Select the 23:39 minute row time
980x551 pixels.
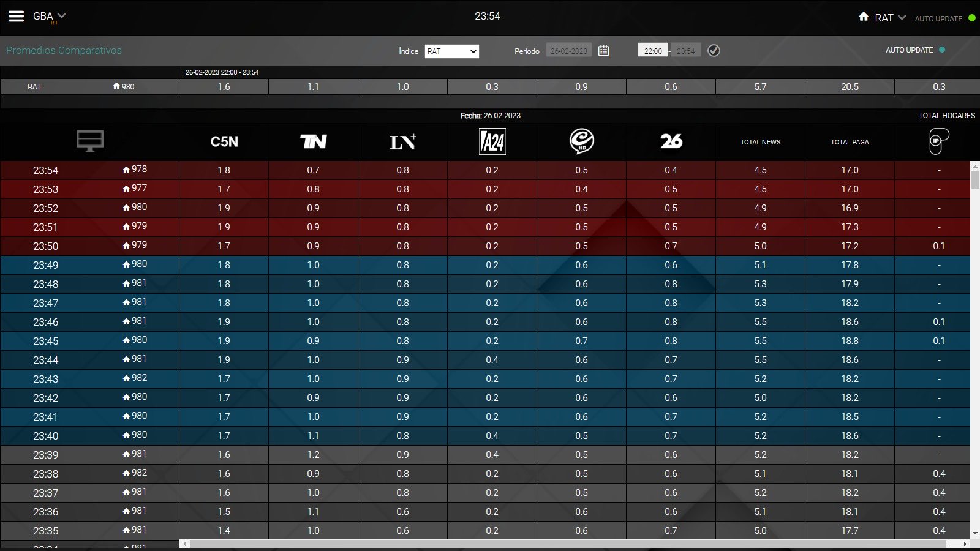(46, 455)
